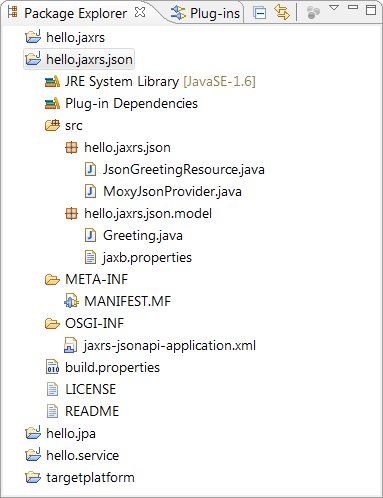Click the README file icon

click(52, 411)
